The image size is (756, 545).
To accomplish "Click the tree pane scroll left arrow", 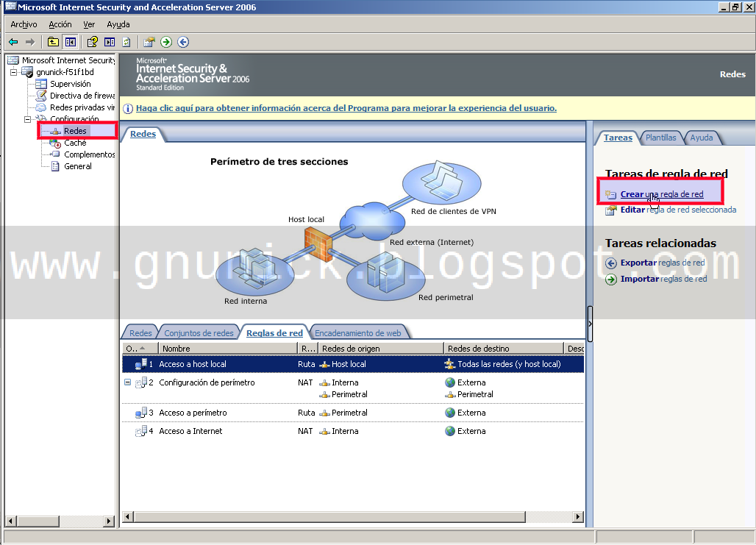I will coord(10,521).
